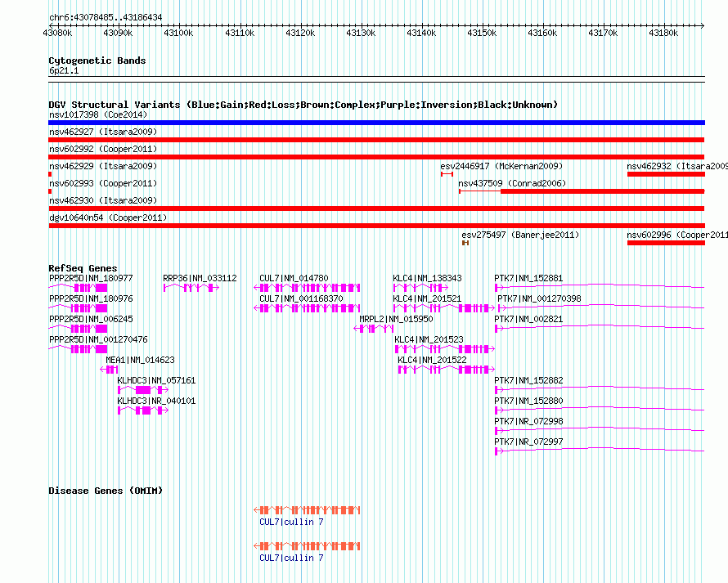
Task: Click the upper CUL7|cullin 7 OMIM link
Action: 291,522
